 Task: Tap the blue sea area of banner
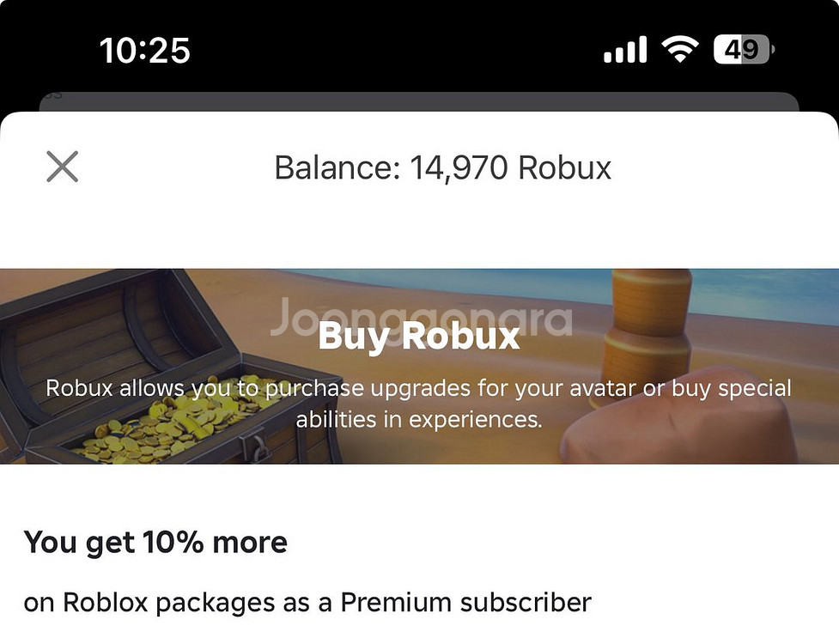[x=764, y=288]
